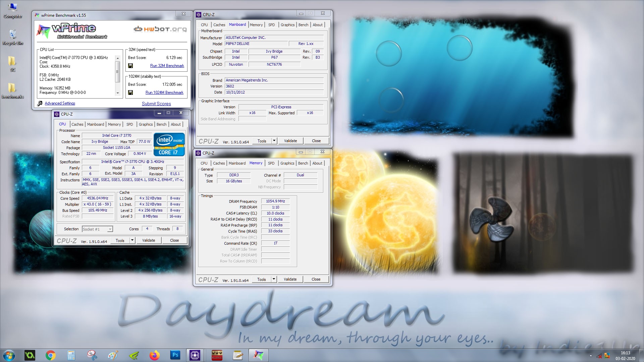Show hidden tray icons arrow
This screenshot has width=644, height=362.
(591, 356)
